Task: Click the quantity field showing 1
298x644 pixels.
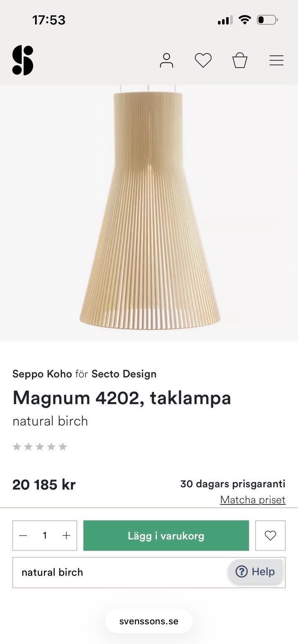Action: pyautogui.click(x=45, y=535)
